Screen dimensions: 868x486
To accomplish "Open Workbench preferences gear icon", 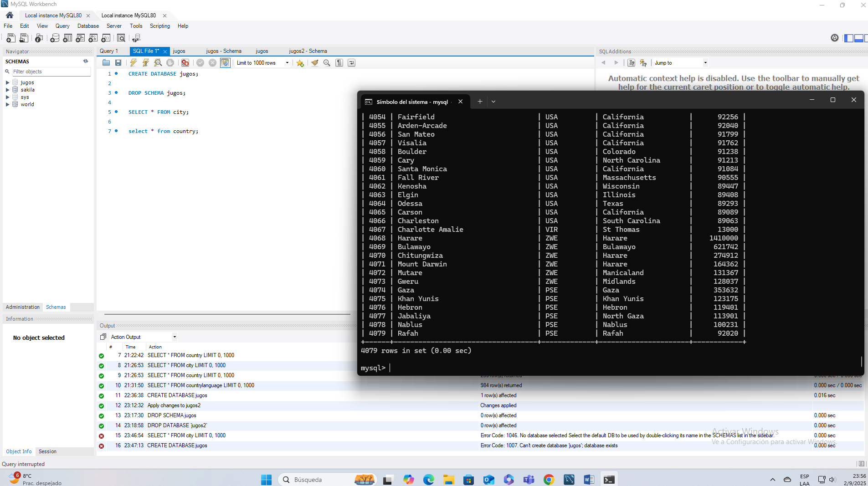I will pos(835,38).
